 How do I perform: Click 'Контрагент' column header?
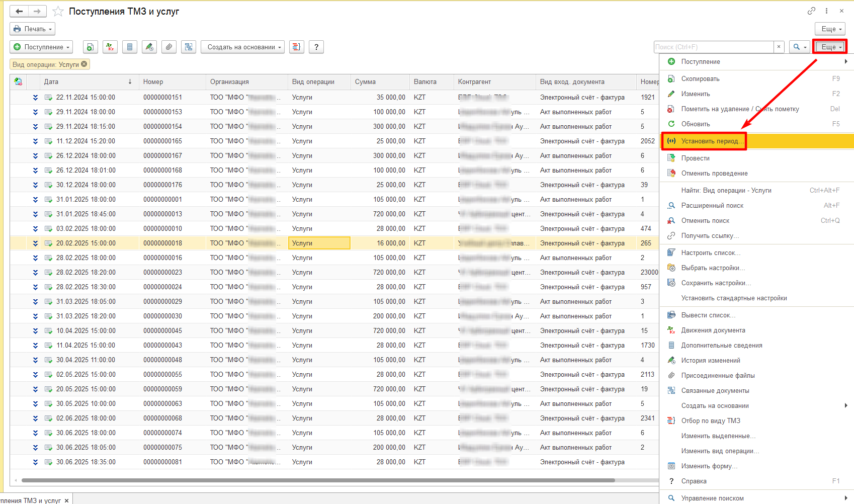click(x=495, y=81)
